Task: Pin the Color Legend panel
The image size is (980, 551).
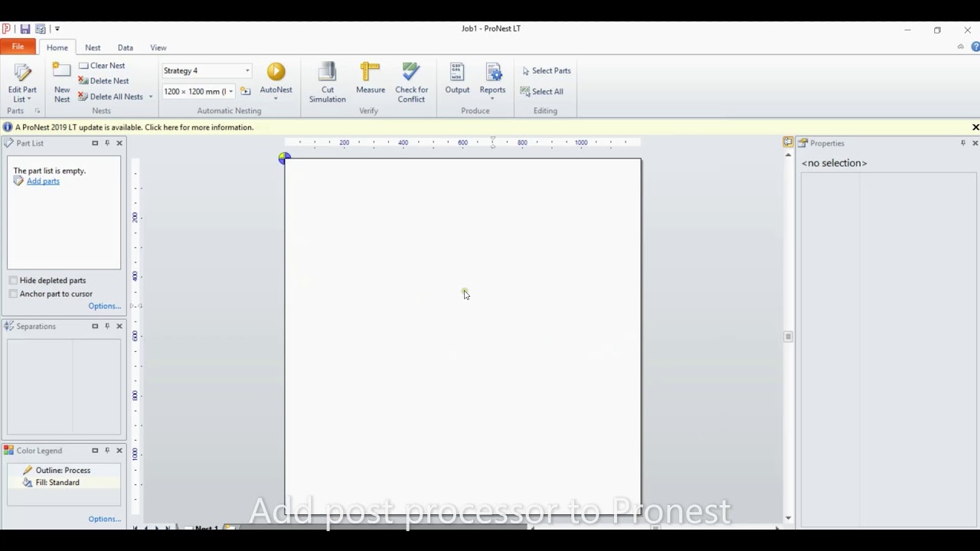Action: (107, 451)
